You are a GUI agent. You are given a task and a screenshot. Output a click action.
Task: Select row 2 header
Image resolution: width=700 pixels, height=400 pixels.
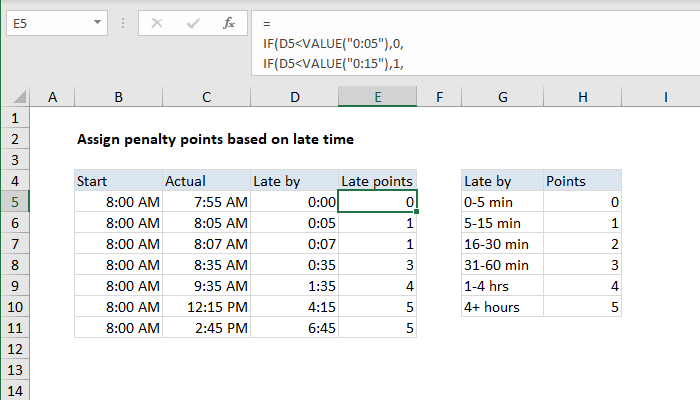point(15,139)
